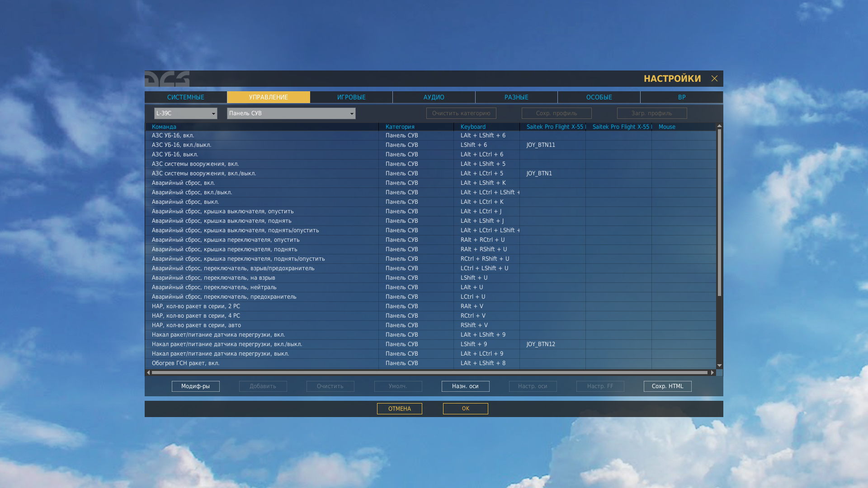Select row Обогрев ГСН ракет, вкл.

click(x=430, y=363)
